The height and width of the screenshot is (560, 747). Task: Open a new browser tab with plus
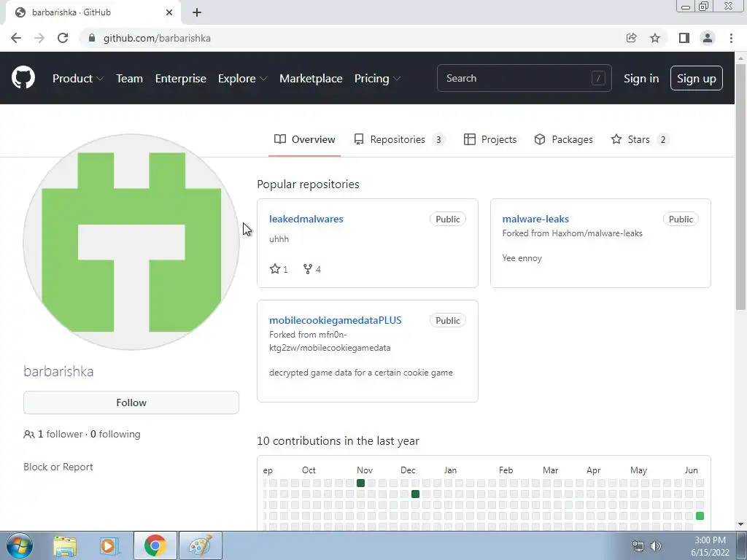click(197, 12)
